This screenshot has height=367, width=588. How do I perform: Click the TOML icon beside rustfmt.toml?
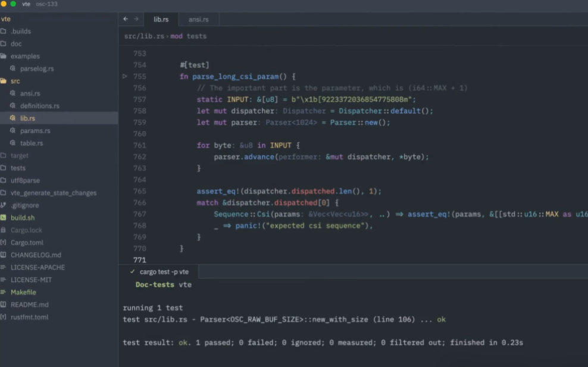coord(4,317)
